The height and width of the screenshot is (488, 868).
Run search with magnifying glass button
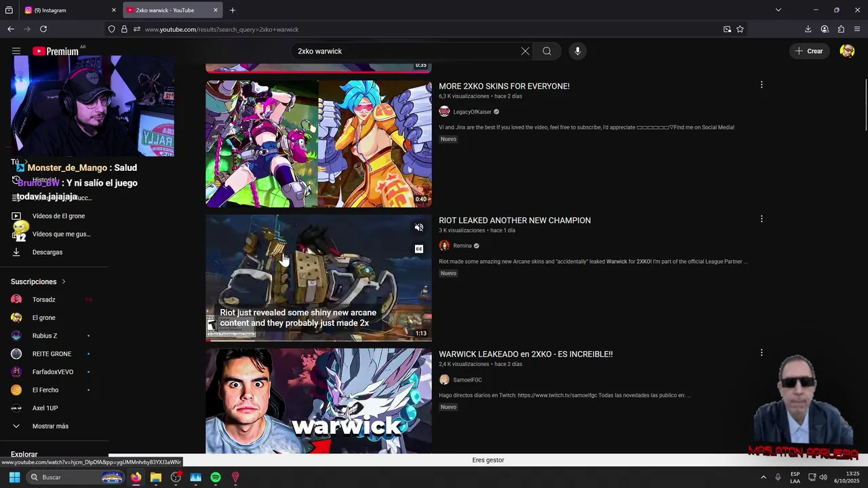(x=547, y=51)
